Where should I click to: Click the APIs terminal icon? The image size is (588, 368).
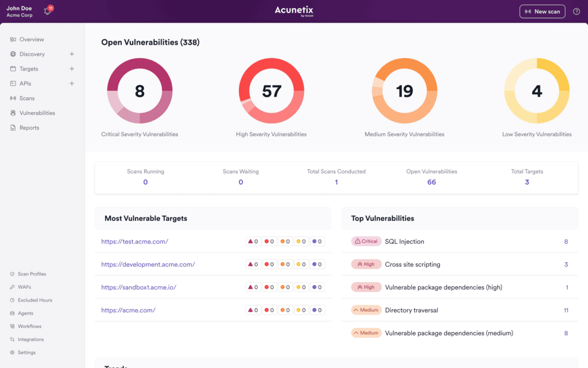(x=13, y=83)
